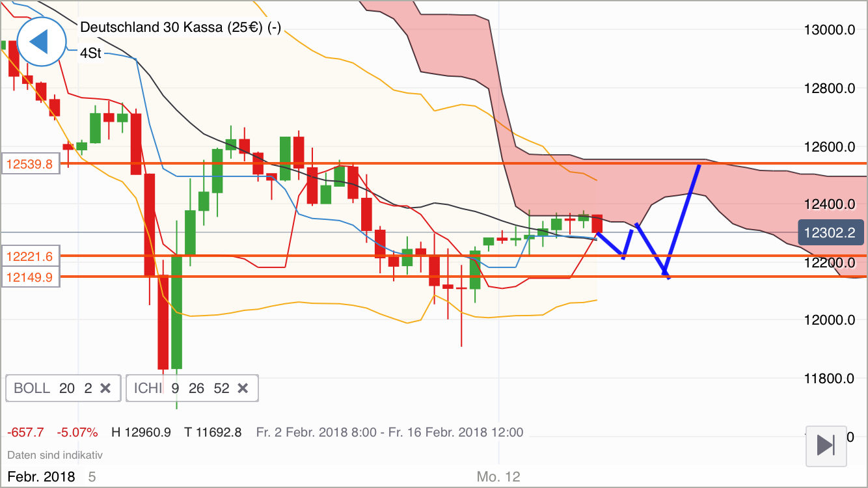This screenshot has height=488, width=868.
Task: Click the Febr. 2018 axis label
Action: click(40, 476)
